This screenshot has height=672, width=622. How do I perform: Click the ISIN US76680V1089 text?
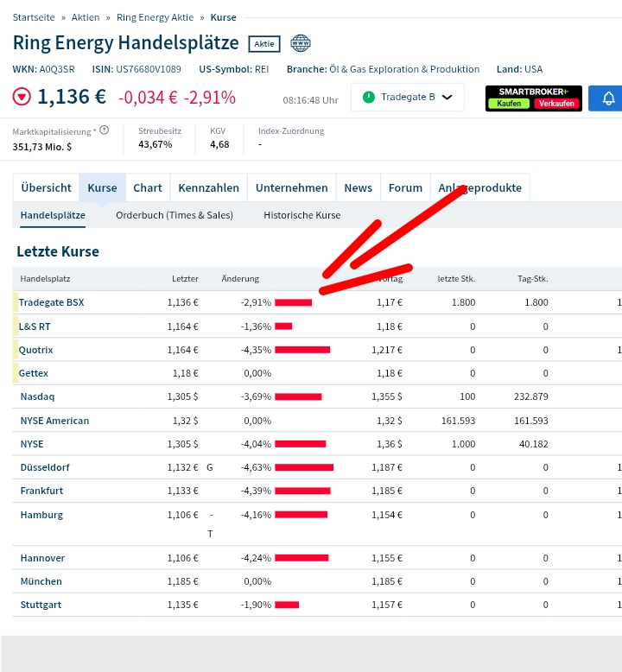point(136,69)
